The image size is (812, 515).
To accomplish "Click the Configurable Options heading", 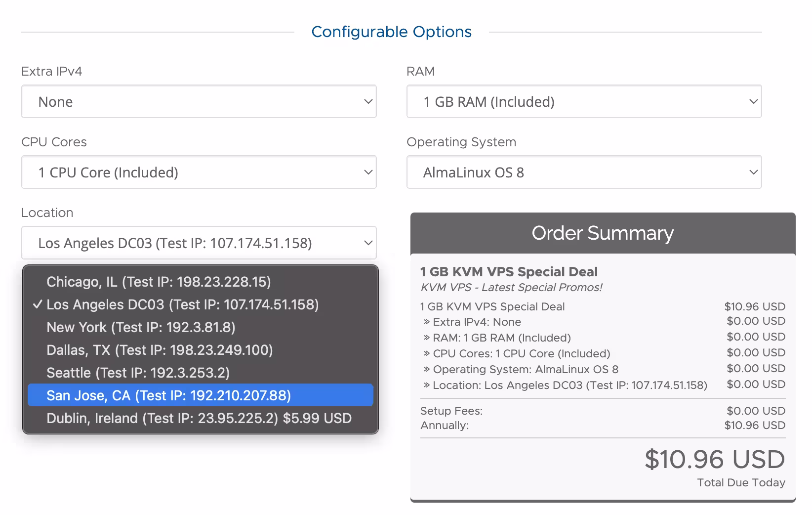I will [391, 32].
